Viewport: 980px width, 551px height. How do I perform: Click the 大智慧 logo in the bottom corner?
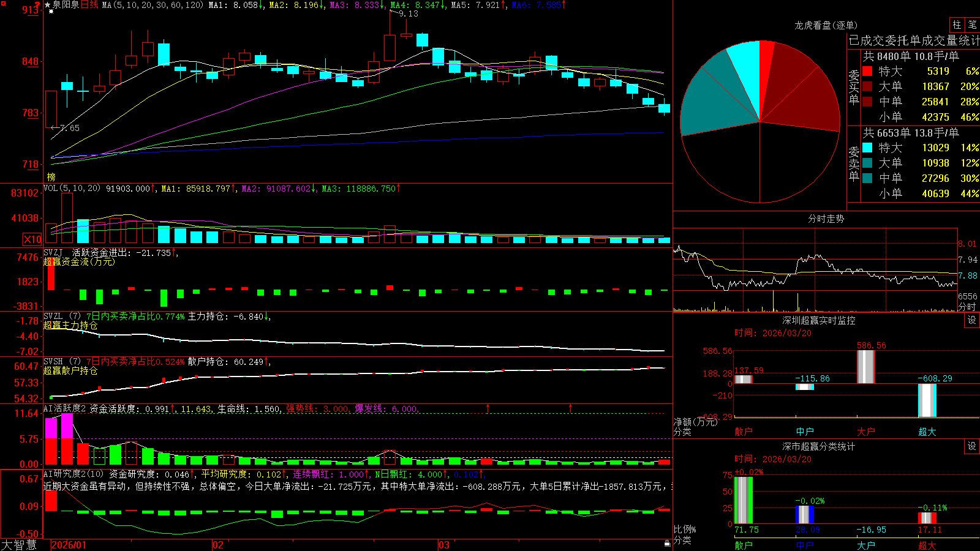click(x=19, y=545)
